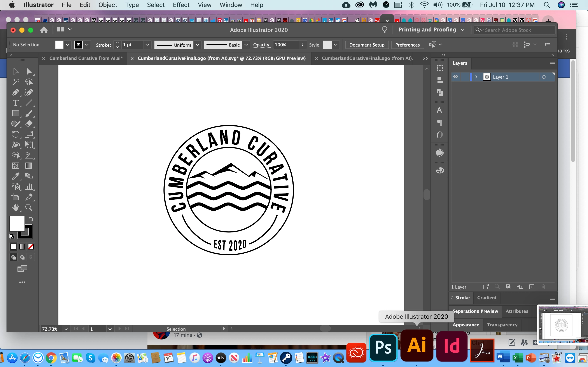Hide Layer 1 with the eye icon

pos(456,77)
